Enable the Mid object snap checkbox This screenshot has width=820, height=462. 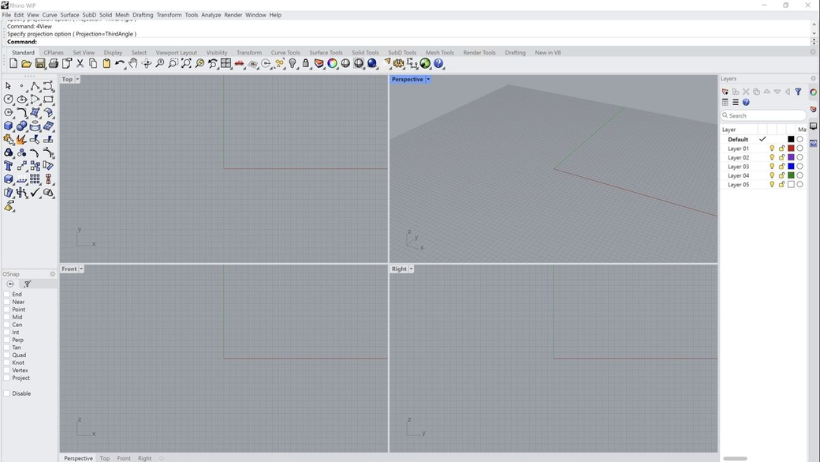point(7,317)
